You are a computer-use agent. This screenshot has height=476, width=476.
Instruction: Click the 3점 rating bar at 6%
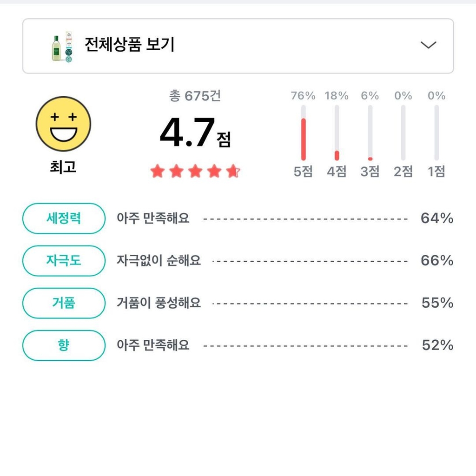(370, 132)
